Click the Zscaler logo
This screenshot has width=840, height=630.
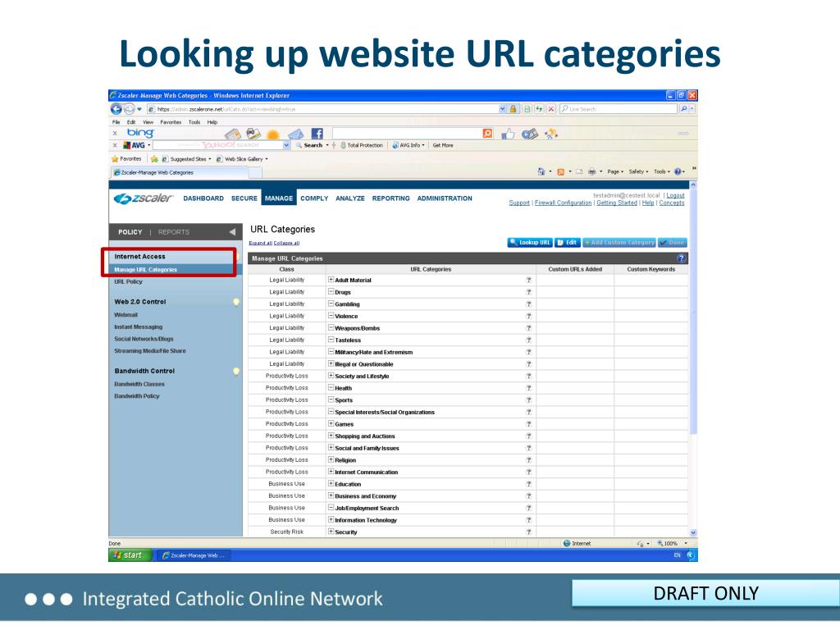tap(143, 199)
